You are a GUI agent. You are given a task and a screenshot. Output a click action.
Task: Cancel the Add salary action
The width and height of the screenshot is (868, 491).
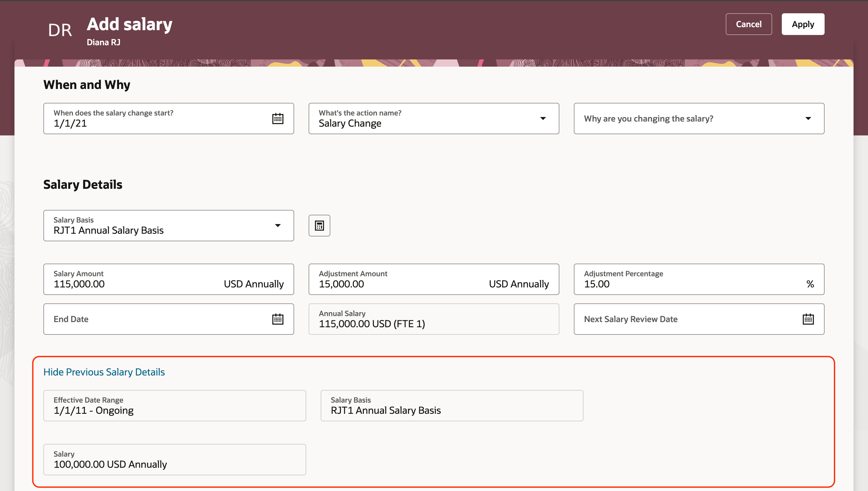pos(749,24)
